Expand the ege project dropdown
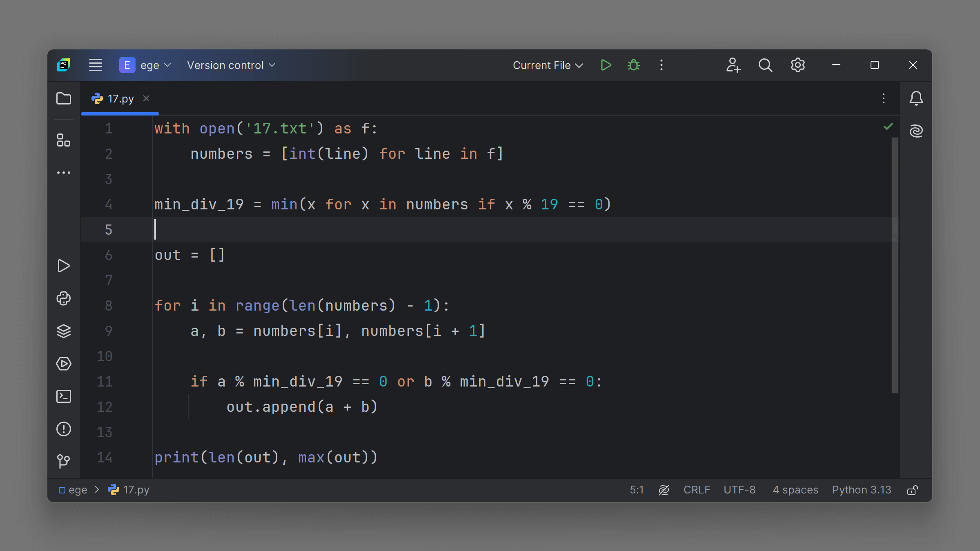The image size is (980, 551). pos(145,65)
